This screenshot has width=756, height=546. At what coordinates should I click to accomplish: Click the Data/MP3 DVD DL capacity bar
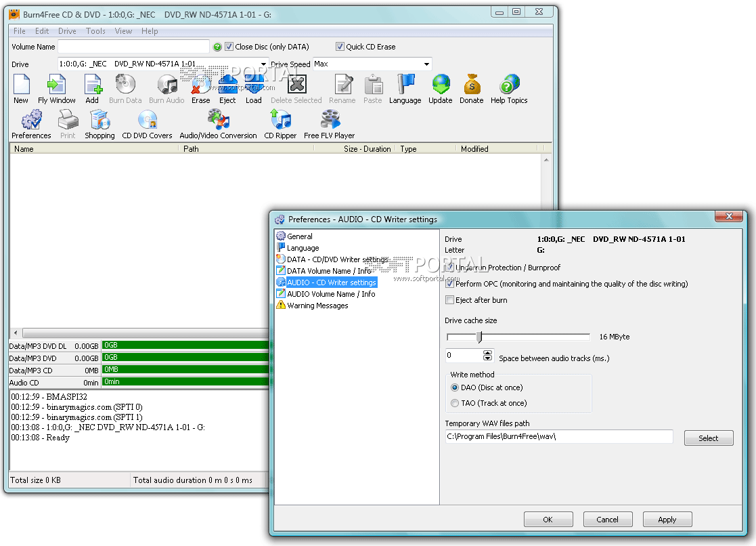185,345
